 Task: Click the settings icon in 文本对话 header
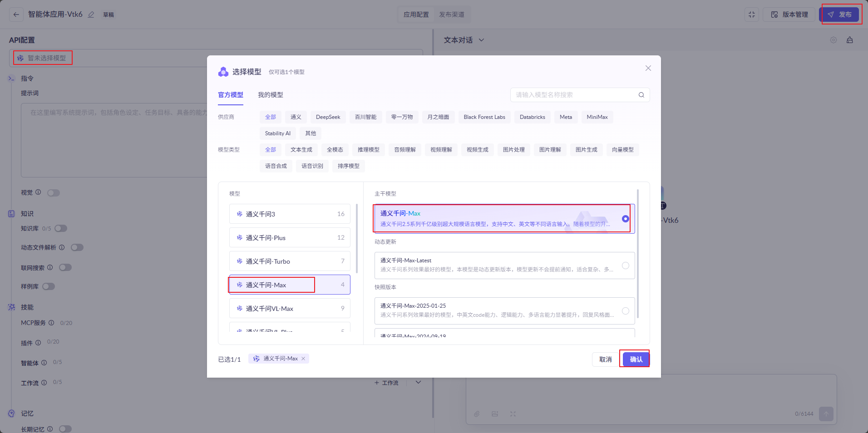pos(833,40)
